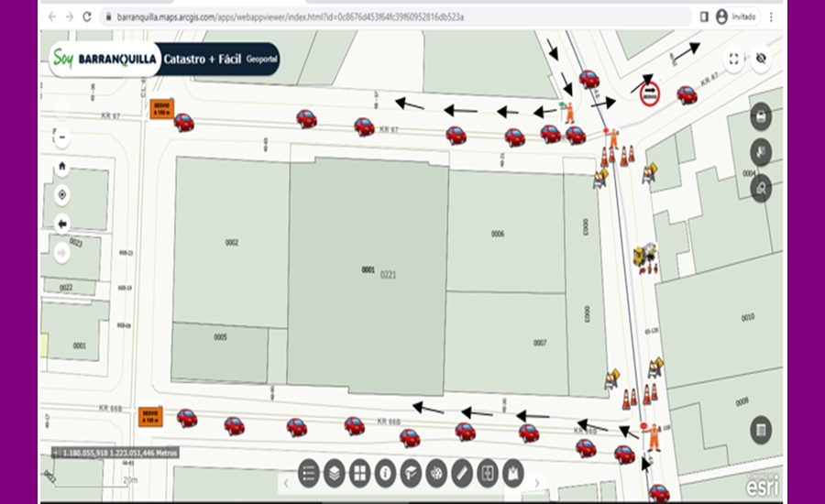Open the Legend list widget
This screenshot has width=825, height=504.
point(308,472)
